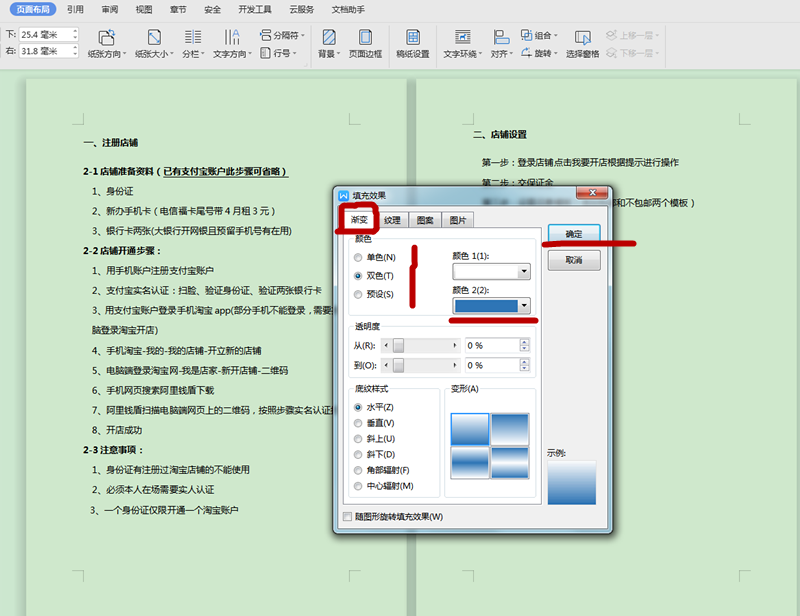The image size is (800, 616).
Task: Close the 填充效果 dialog
Action: 592,193
